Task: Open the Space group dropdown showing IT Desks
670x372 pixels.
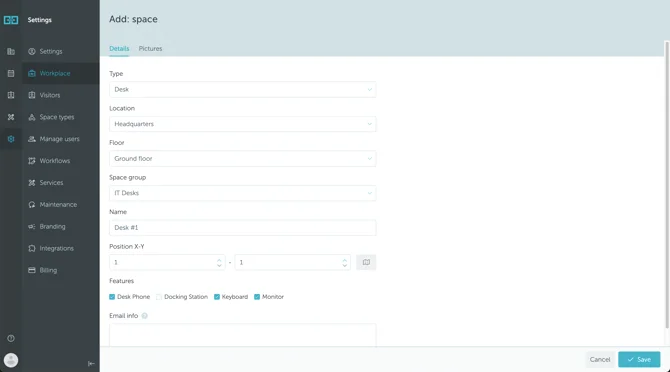Action: click(243, 193)
